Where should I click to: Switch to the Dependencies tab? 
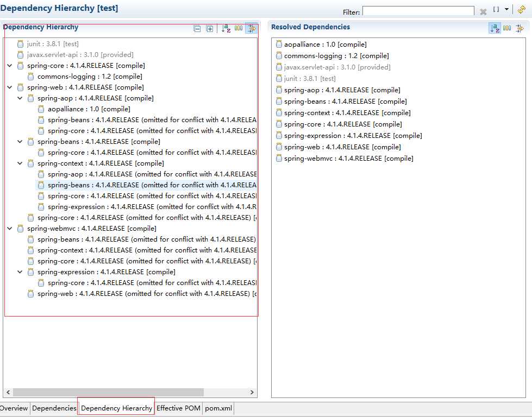[x=54, y=408]
